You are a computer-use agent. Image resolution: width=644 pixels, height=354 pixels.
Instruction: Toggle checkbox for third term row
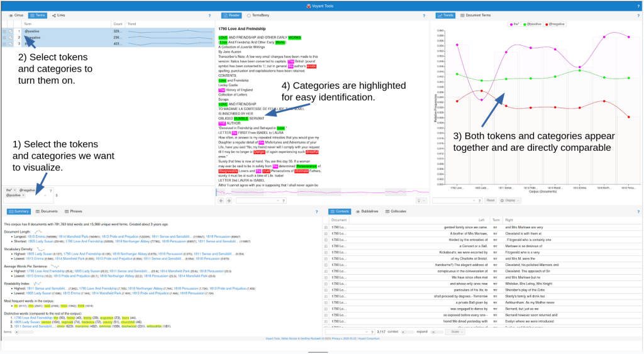11,43
